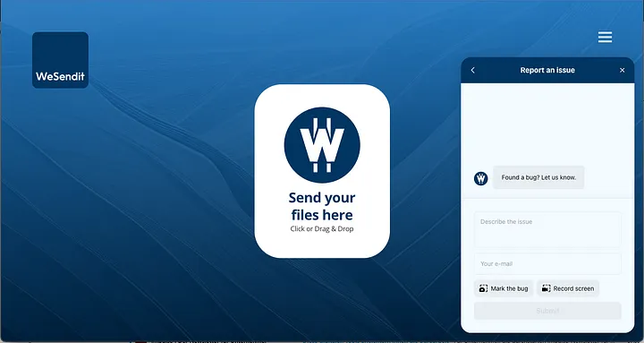Start Record screen capture
The height and width of the screenshot is (343, 644).
point(568,288)
